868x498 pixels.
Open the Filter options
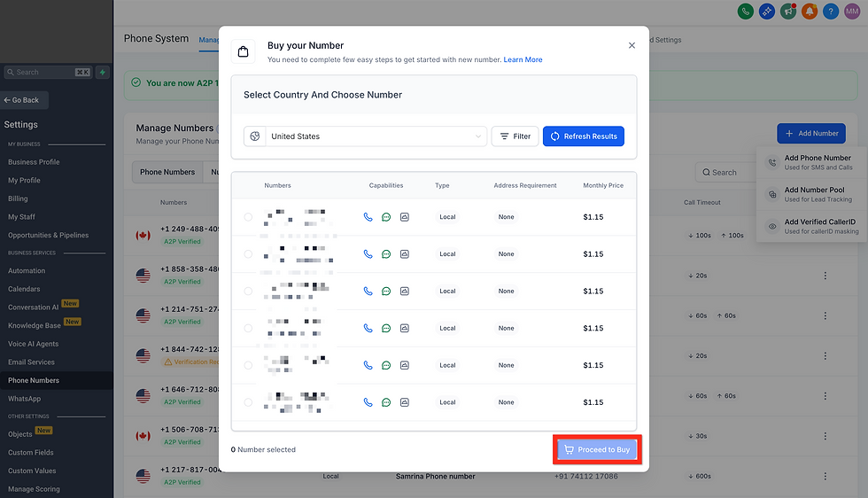[515, 136]
